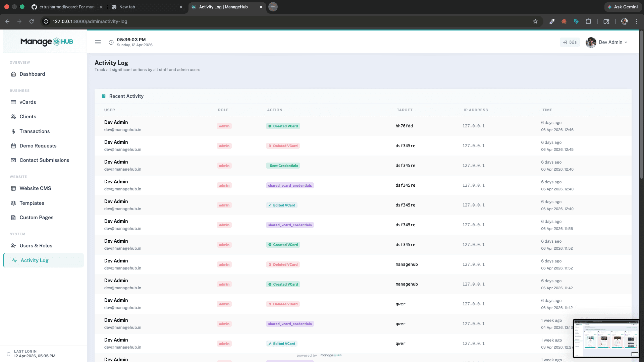Screen dimensions: 644x362
Task: Click the Transactions dollar icon
Action: (x=13, y=131)
